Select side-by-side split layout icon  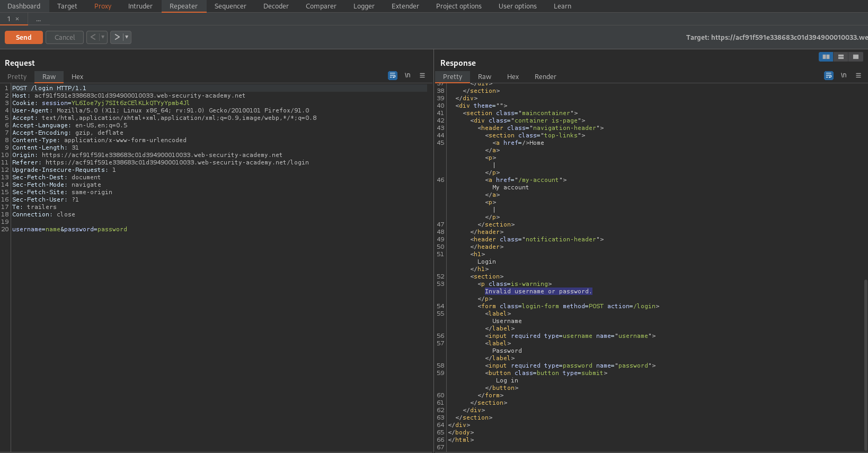pos(826,57)
